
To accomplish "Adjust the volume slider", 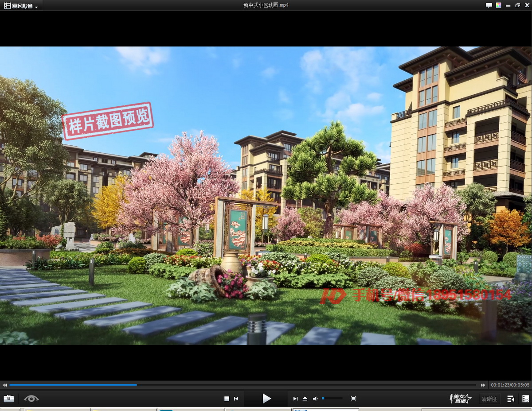I will point(332,399).
